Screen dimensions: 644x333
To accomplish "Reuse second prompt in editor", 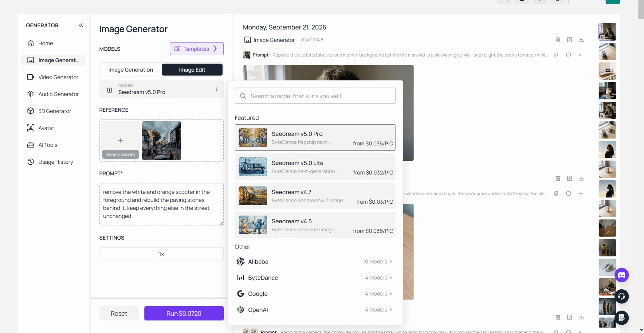I will pyautogui.click(x=581, y=193).
